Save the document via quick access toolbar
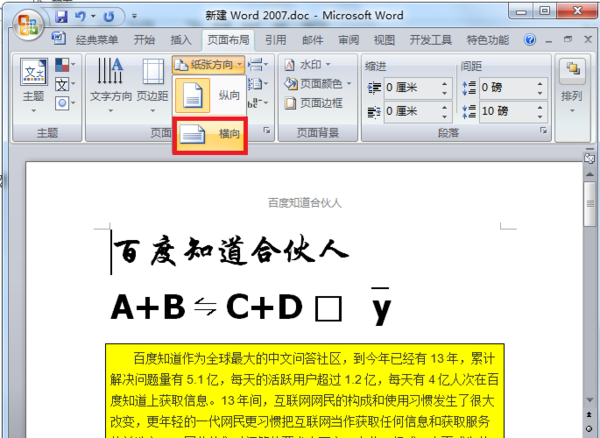Image resolution: width=600 pixels, height=438 pixels. click(61, 16)
